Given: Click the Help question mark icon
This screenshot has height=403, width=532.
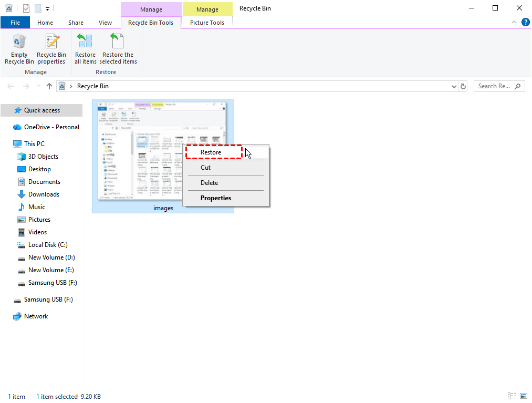Looking at the screenshot, I should coord(525,22).
